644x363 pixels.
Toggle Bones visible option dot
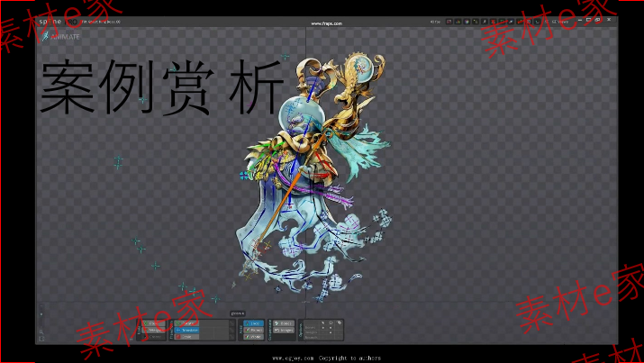(331, 328)
